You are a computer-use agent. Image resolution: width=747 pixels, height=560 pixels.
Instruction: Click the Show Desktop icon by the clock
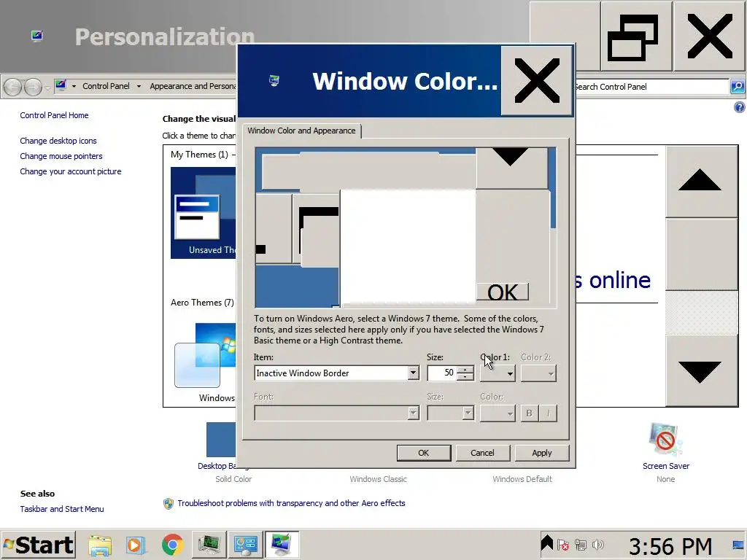[x=739, y=545]
